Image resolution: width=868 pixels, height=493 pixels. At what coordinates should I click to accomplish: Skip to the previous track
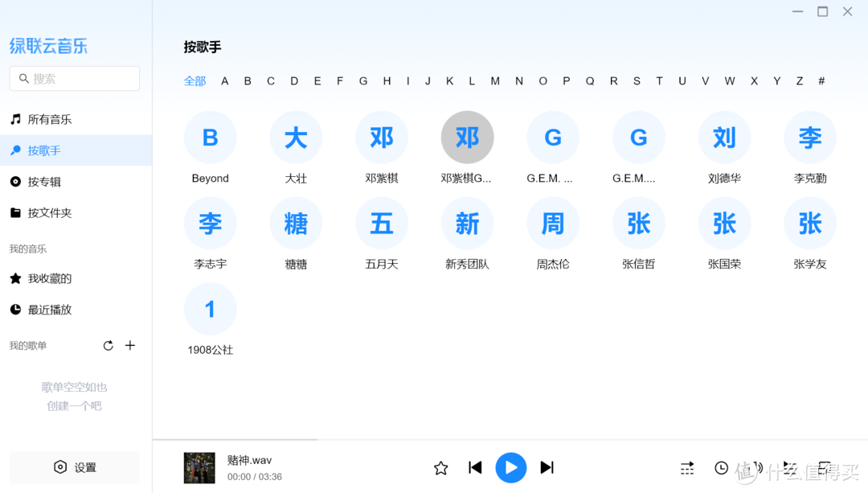pos(475,467)
